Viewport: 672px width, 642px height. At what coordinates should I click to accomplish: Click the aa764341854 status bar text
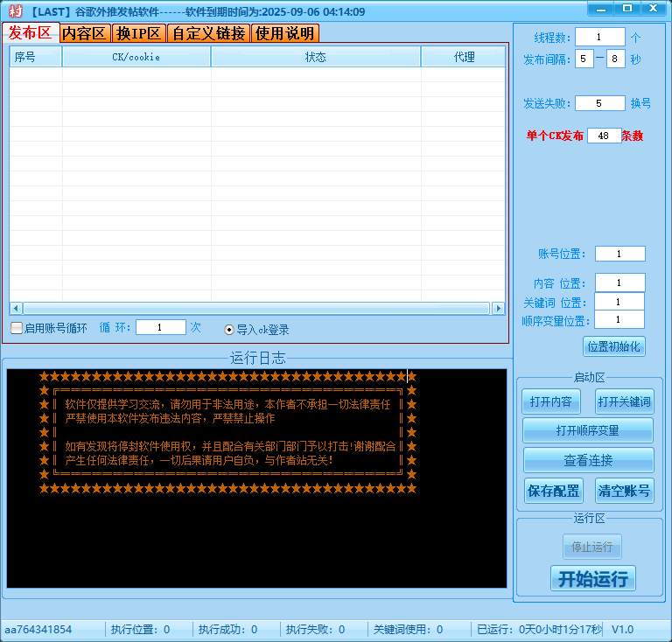(38, 630)
